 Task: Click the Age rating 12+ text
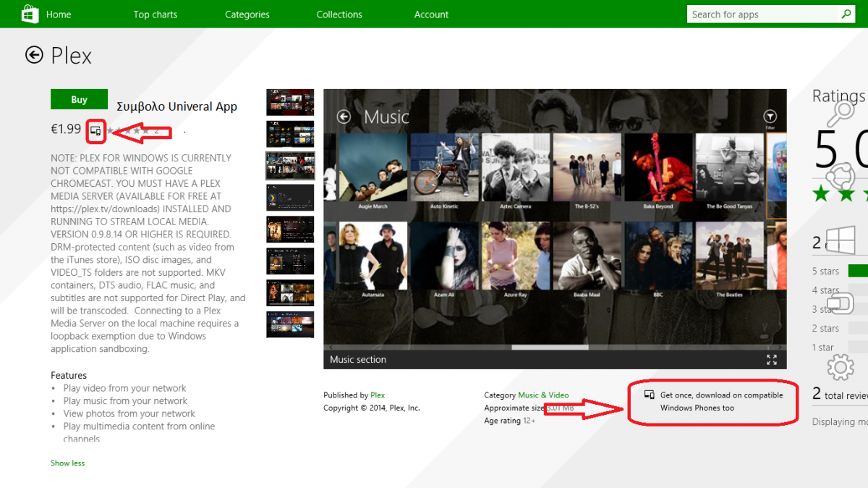coord(510,421)
